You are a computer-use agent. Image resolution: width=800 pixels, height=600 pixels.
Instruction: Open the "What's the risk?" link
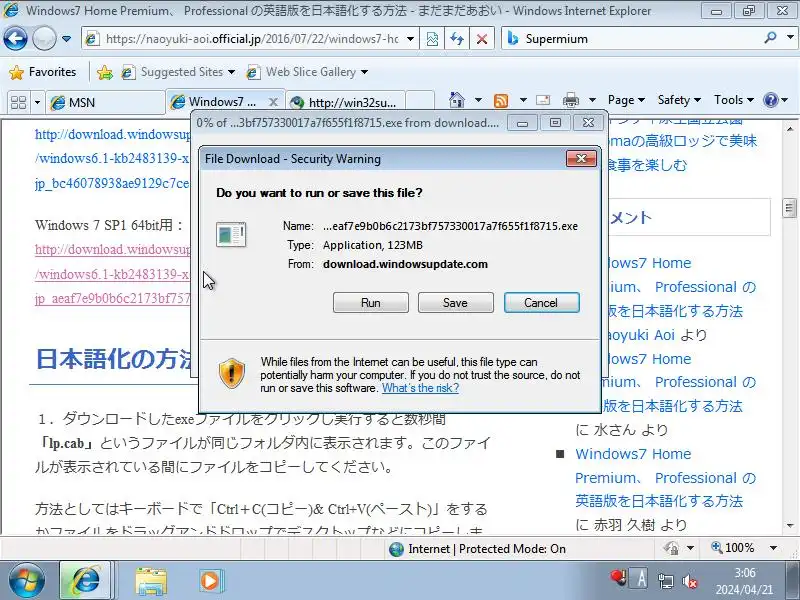pos(420,388)
